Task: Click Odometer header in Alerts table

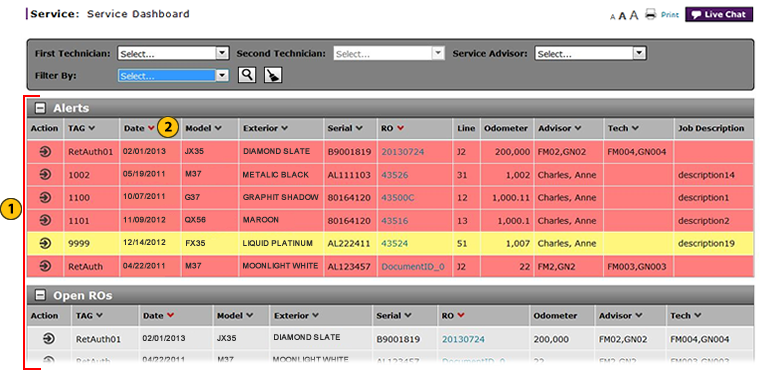Action: [x=506, y=129]
